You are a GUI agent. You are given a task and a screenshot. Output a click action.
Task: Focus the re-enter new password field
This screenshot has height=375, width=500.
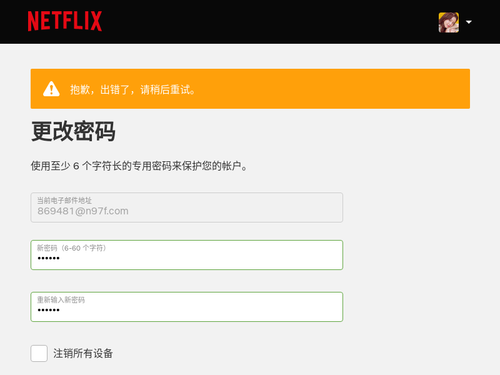187,307
